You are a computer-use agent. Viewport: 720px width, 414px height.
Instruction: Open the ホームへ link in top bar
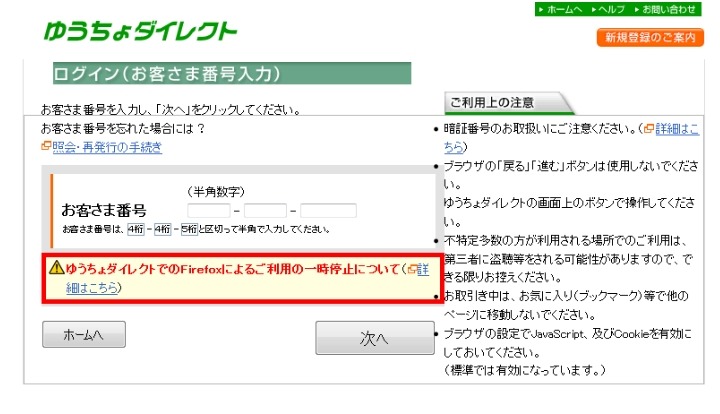tap(560, 10)
